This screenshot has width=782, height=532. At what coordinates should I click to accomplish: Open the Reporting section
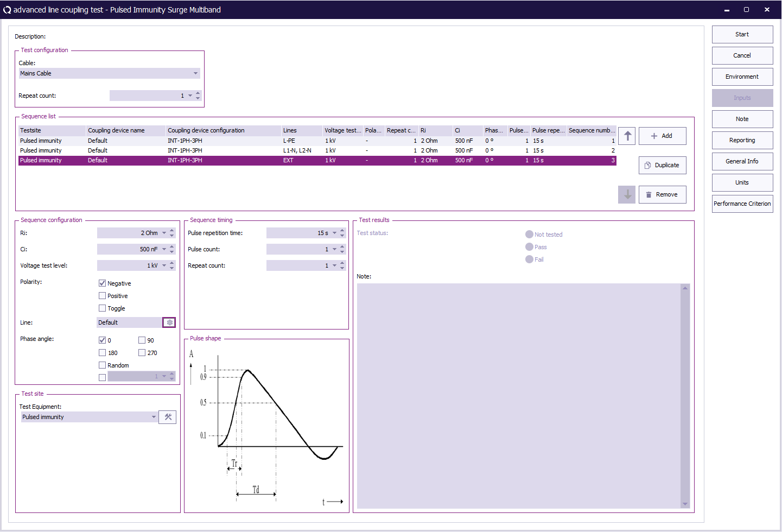tap(742, 140)
